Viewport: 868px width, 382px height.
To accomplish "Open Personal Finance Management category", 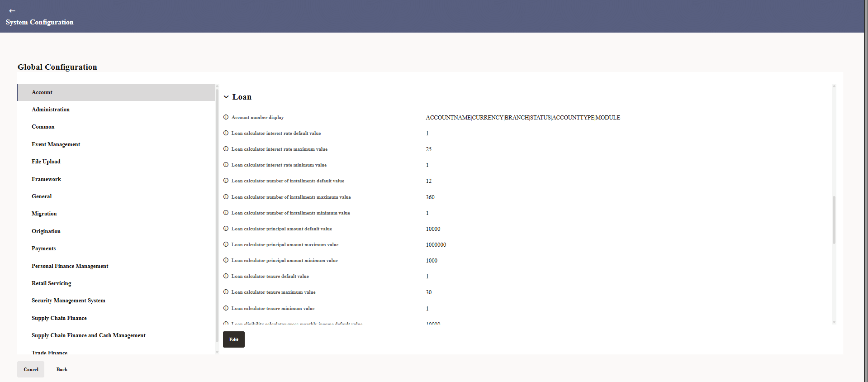I will (116, 266).
